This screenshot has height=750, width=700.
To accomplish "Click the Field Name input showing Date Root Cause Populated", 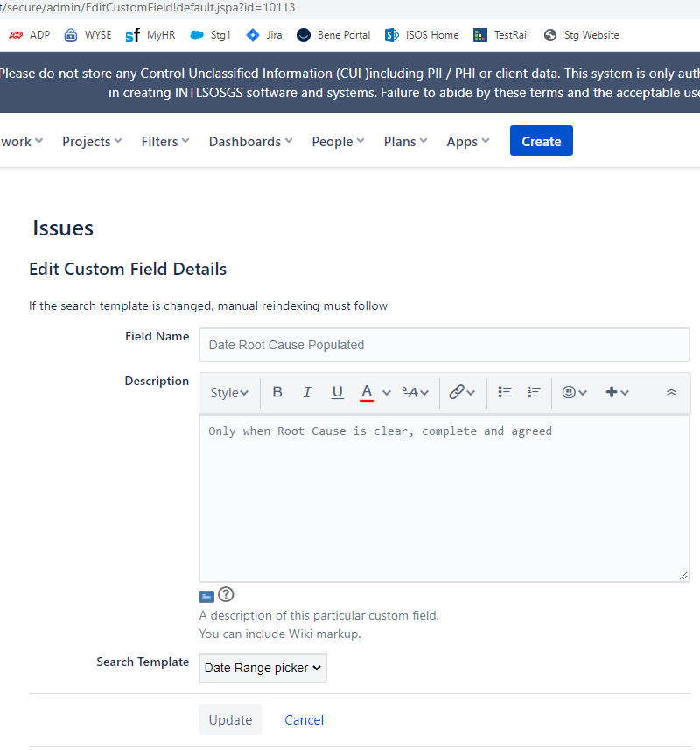I will 444,345.
